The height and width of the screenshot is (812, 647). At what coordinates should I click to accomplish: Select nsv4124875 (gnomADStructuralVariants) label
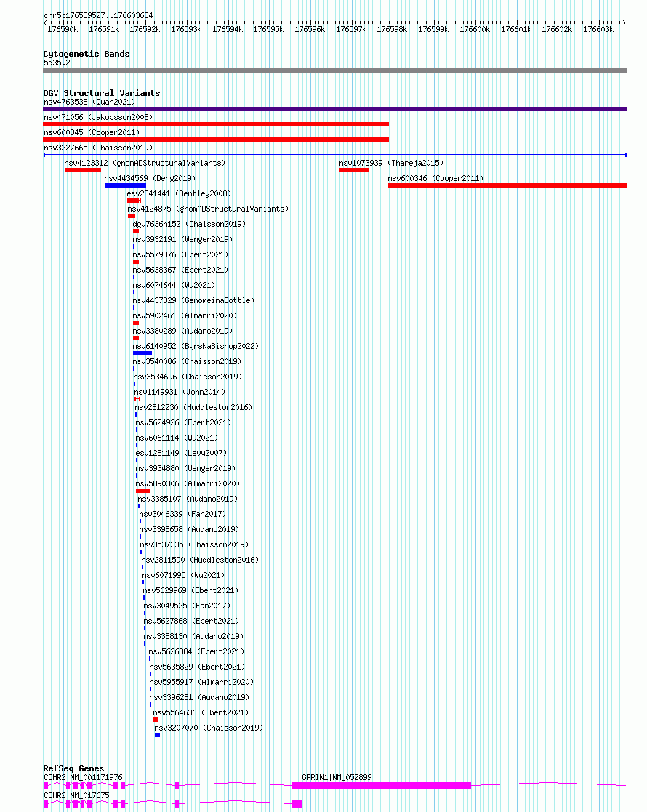[208, 209]
